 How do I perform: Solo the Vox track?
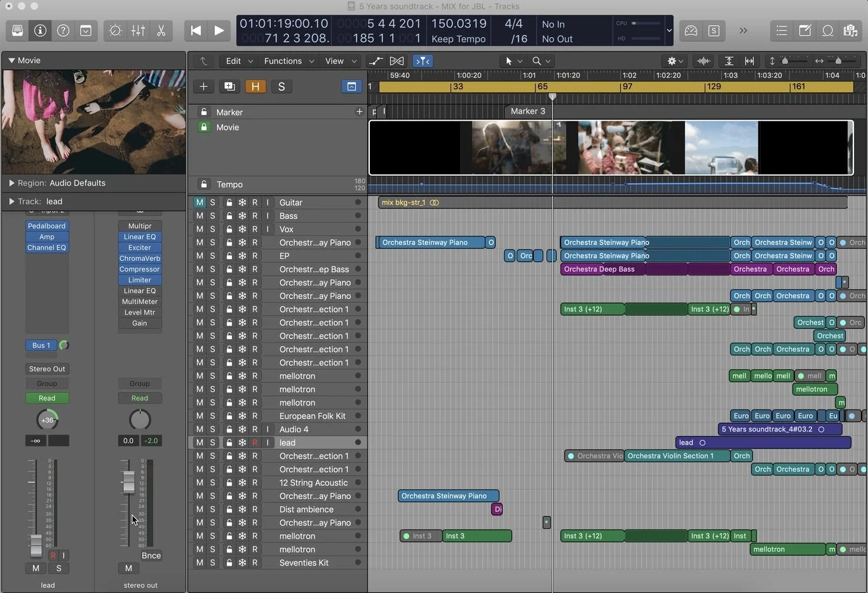coord(213,229)
